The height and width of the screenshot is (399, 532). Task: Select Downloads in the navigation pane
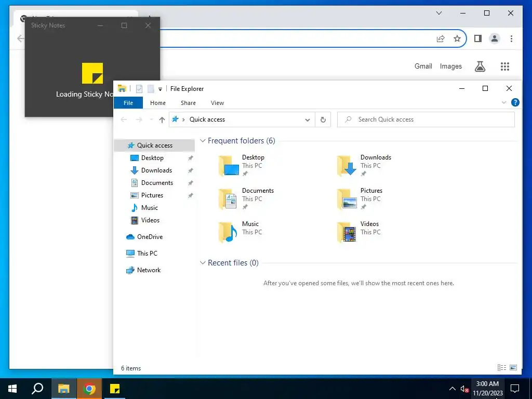[x=156, y=170]
